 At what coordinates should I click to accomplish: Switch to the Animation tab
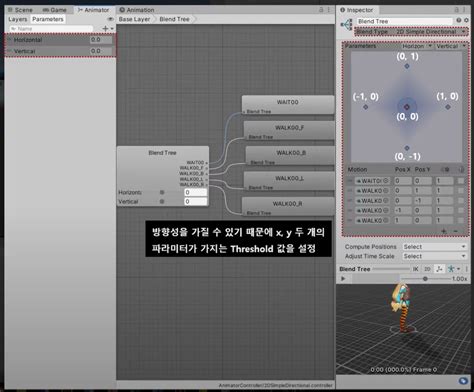pos(137,10)
